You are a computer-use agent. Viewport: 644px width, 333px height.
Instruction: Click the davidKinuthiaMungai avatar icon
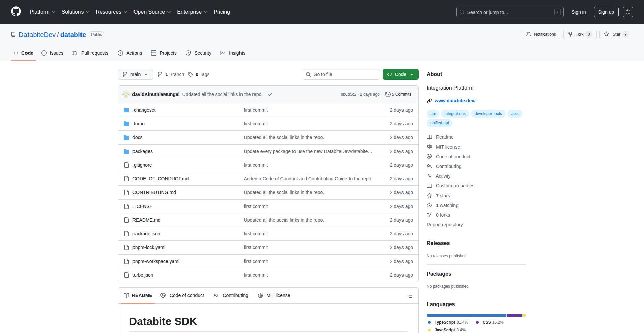(x=126, y=94)
